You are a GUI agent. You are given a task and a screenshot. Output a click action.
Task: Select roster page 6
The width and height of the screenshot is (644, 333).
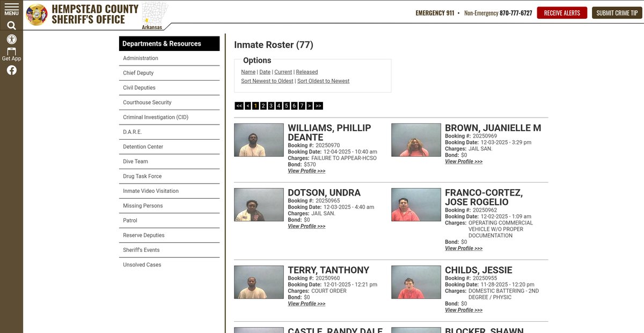point(294,106)
